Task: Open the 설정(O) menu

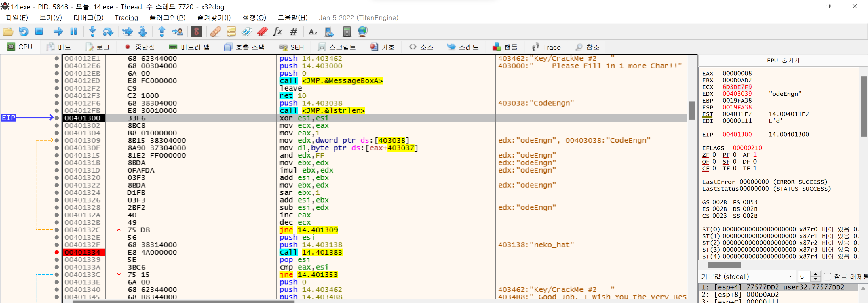Action: coord(254,17)
